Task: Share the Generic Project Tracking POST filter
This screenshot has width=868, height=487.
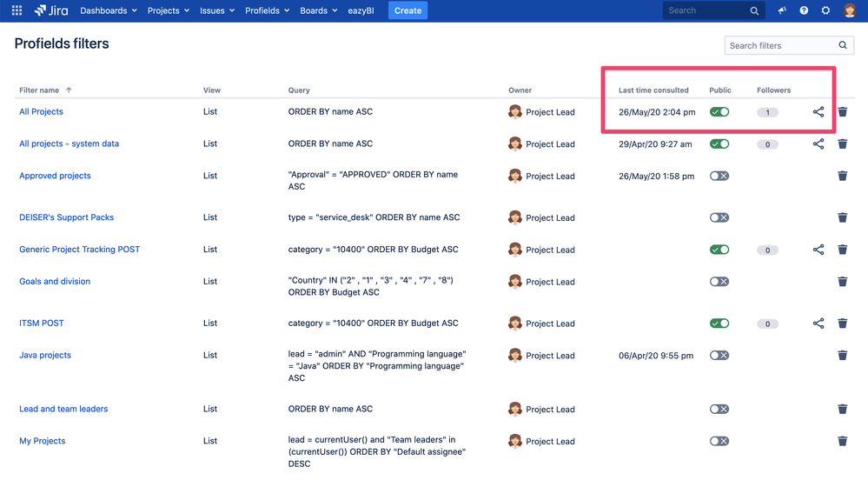Action: click(818, 250)
